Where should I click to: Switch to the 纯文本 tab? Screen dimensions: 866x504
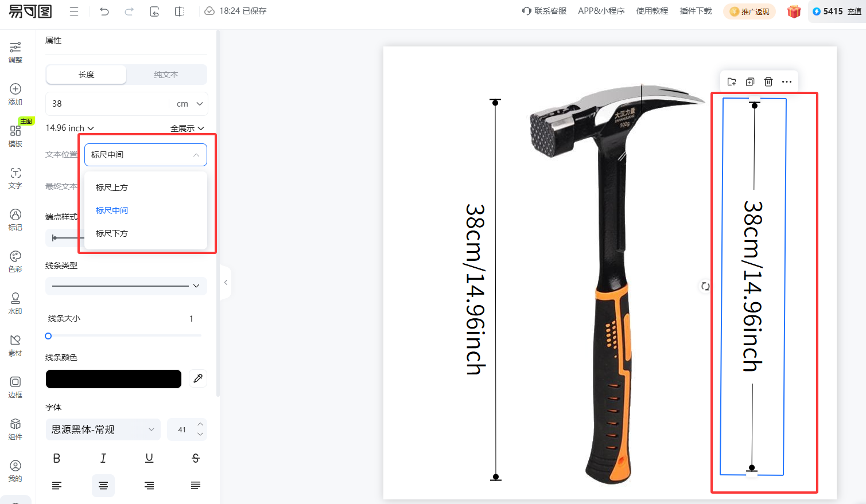click(x=166, y=75)
